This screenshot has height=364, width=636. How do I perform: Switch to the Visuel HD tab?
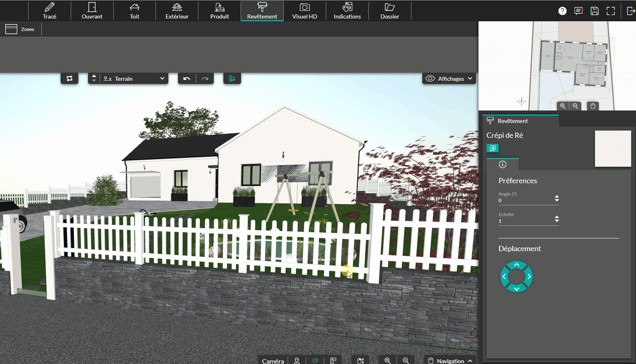click(305, 11)
